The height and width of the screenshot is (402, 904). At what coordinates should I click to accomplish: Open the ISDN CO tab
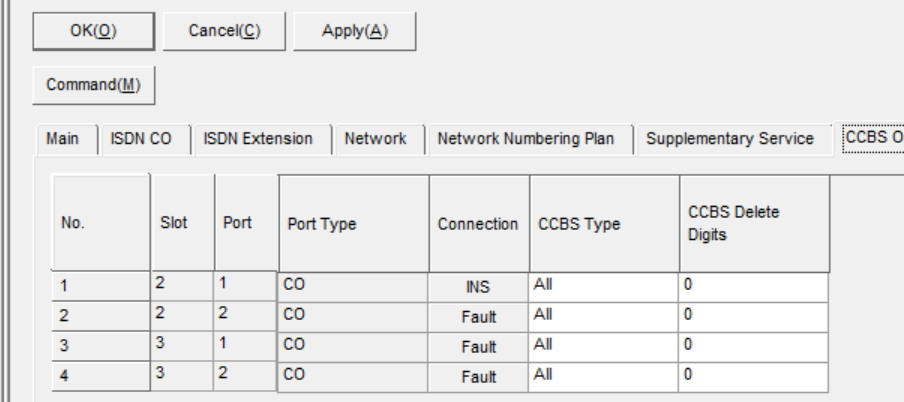pos(141,140)
